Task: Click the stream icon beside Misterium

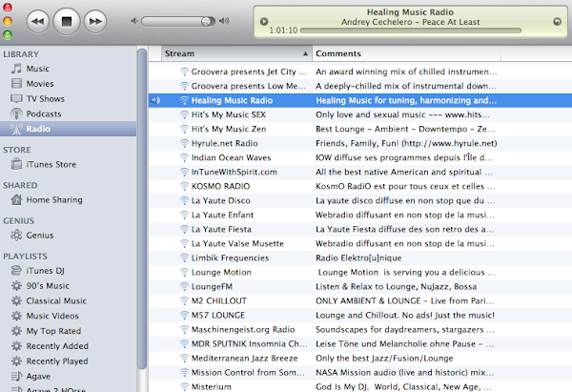Action: pos(185,386)
